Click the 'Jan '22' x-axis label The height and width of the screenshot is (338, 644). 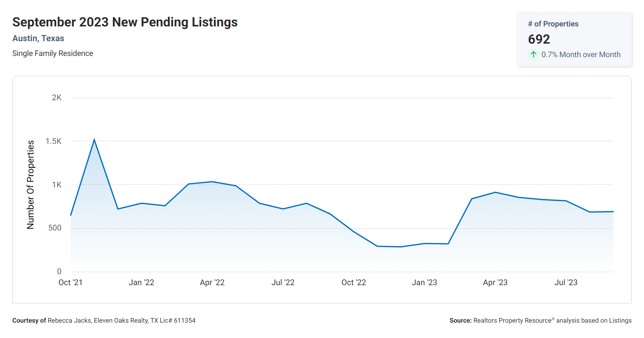point(141,282)
